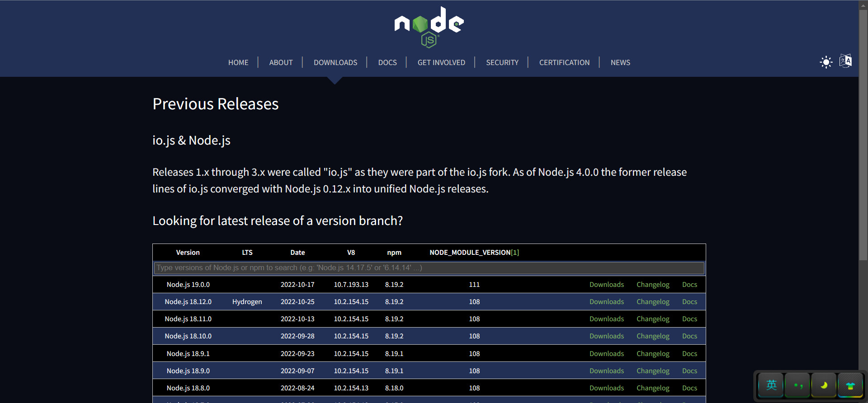Image resolution: width=868 pixels, height=403 pixels.
Task: Open Docs for Node.js 18.9.0
Action: pos(689,371)
